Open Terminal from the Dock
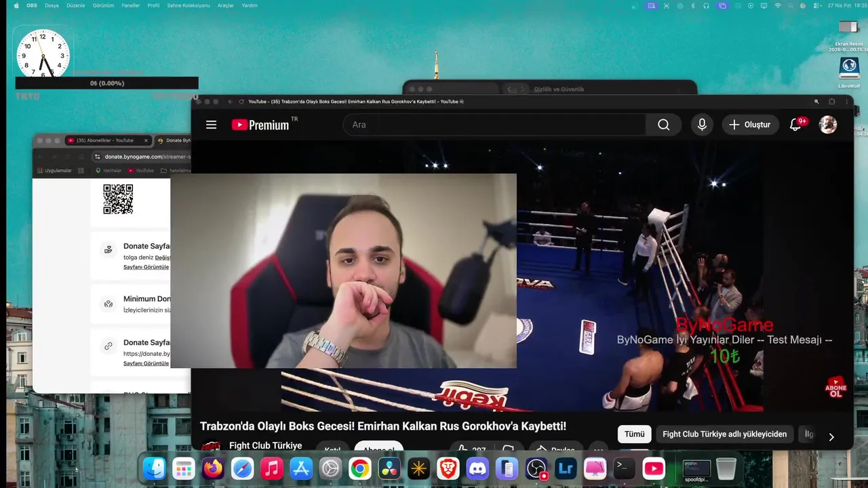Screen dimensions: 868x488 click(625, 468)
